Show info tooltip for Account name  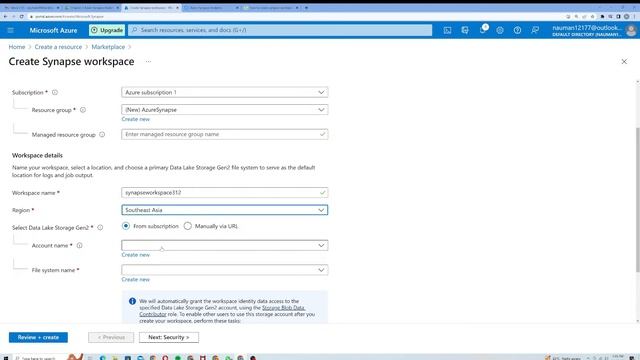click(x=80, y=245)
